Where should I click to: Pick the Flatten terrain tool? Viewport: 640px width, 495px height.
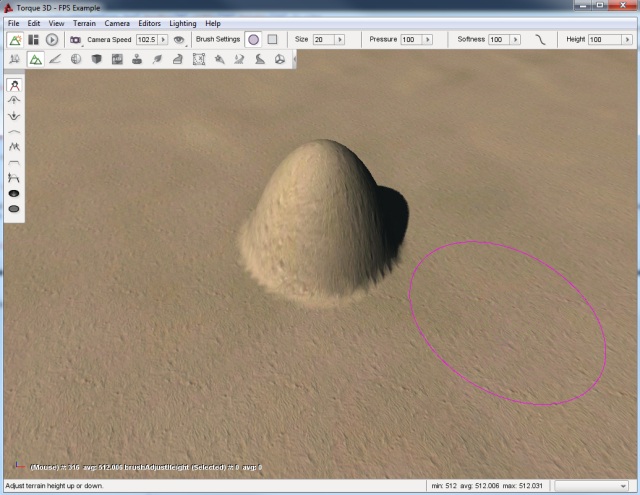15,162
